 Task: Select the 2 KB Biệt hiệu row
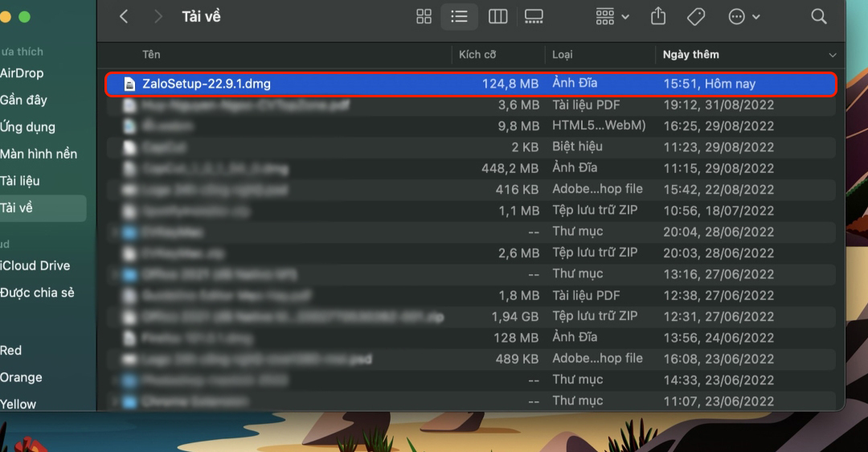(x=470, y=147)
